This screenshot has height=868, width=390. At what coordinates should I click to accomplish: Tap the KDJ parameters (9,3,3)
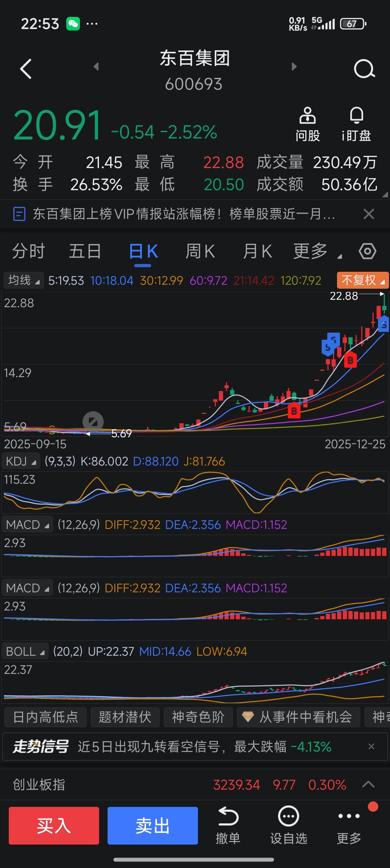(x=60, y=461)
